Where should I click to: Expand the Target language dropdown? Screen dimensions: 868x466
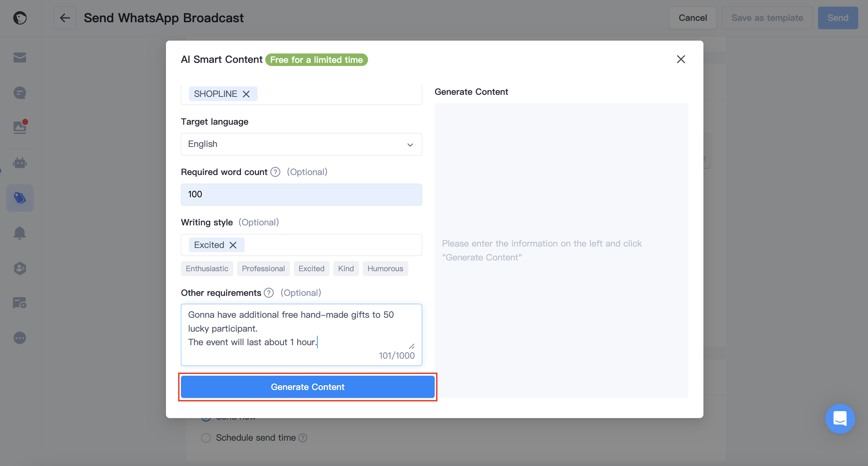(301, 144)
